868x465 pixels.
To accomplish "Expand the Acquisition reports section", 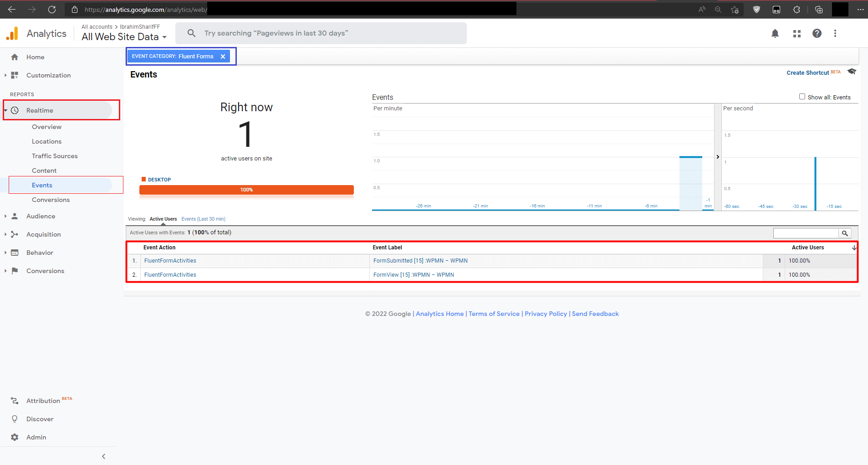I will point(5,234).
